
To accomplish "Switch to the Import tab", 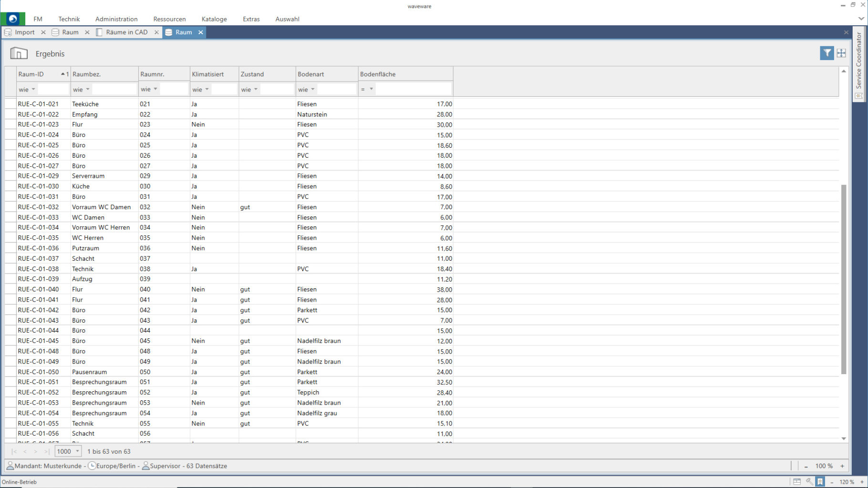I will (x=24, y=32).
